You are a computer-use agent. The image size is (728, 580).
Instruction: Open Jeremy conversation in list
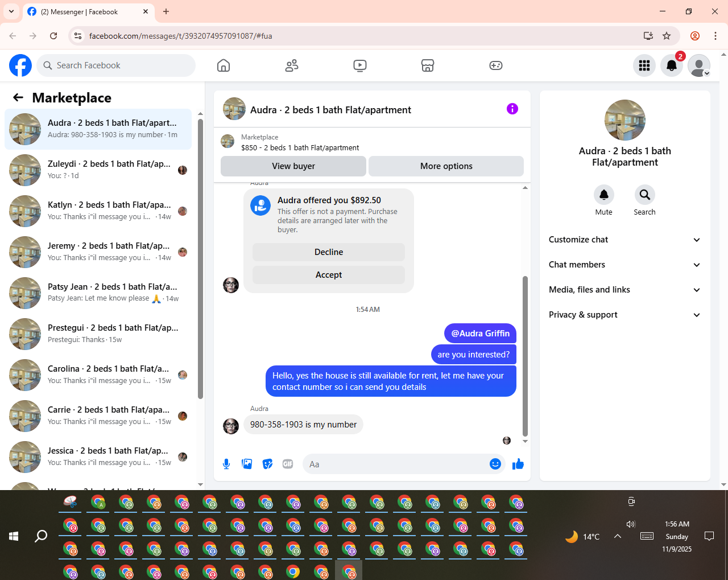98,252
